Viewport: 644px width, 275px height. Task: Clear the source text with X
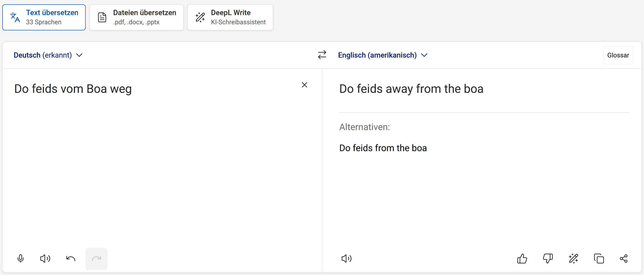coord(304,85)
